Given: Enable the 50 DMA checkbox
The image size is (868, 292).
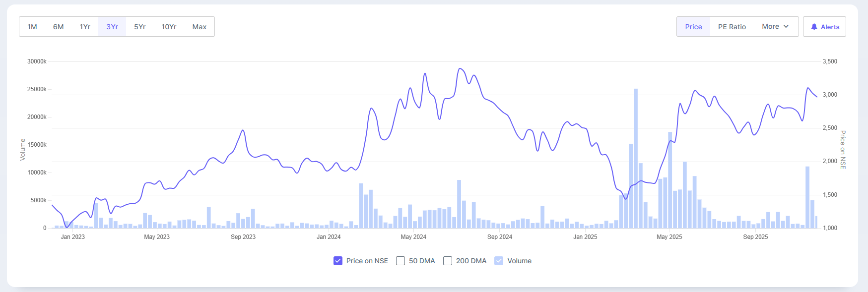Looking at the screenshot, I should [401, 261].
